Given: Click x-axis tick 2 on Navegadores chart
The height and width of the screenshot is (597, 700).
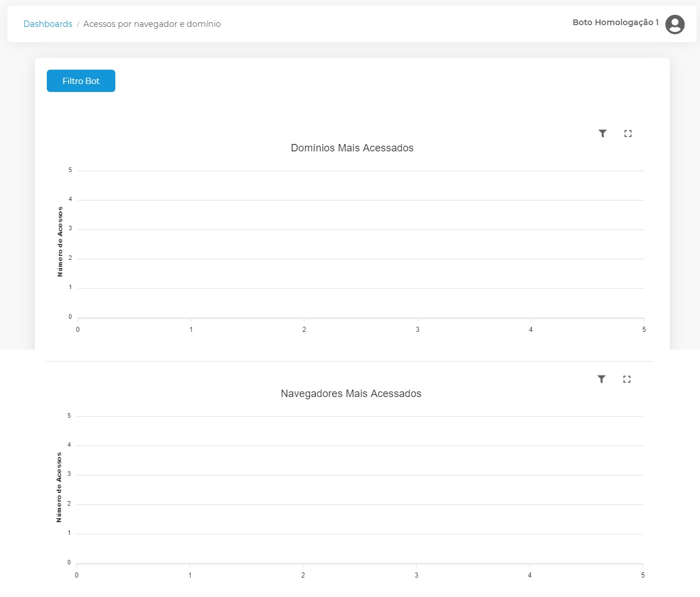Looking at the screenshot, I should [303, 575].
